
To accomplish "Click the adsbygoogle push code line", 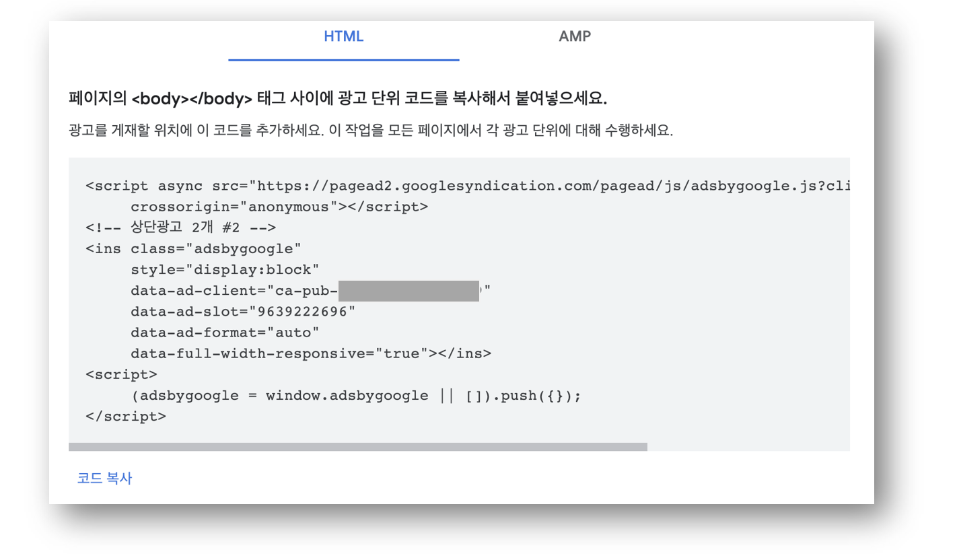I will tap(356, 395).
